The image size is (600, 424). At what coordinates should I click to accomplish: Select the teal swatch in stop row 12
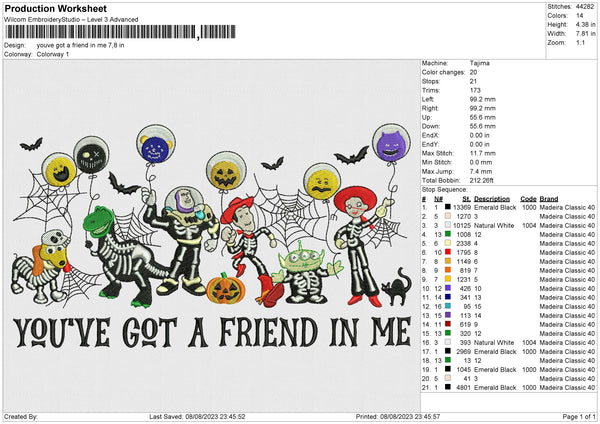[447, 306]
